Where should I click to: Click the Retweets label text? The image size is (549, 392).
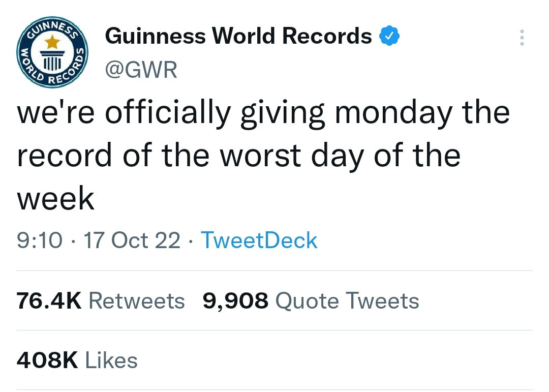click(136, 301)
